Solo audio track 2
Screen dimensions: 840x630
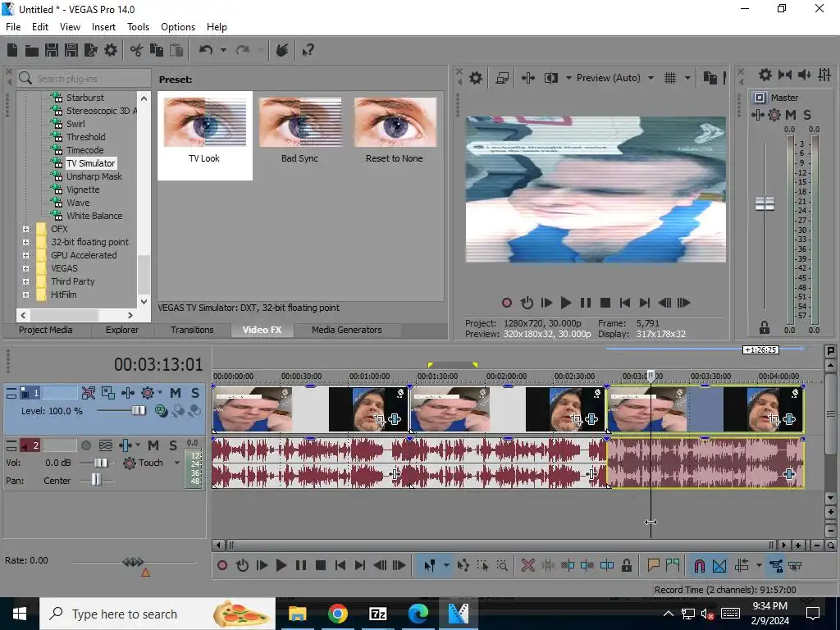(173, 445)
